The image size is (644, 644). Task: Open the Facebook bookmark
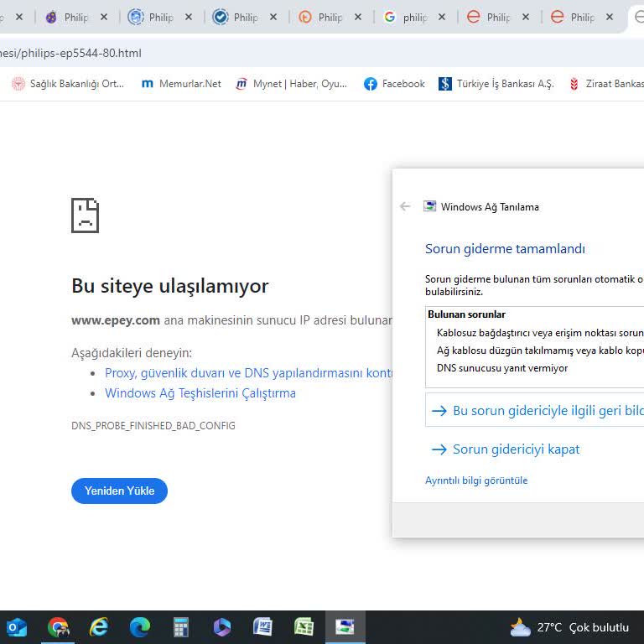click(394, 84)
